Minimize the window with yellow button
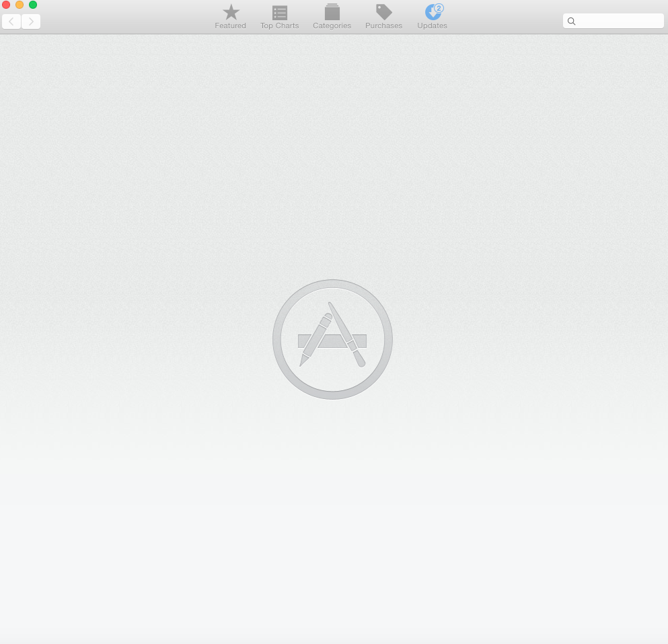 pyautogui.click(x=20, y=5)
